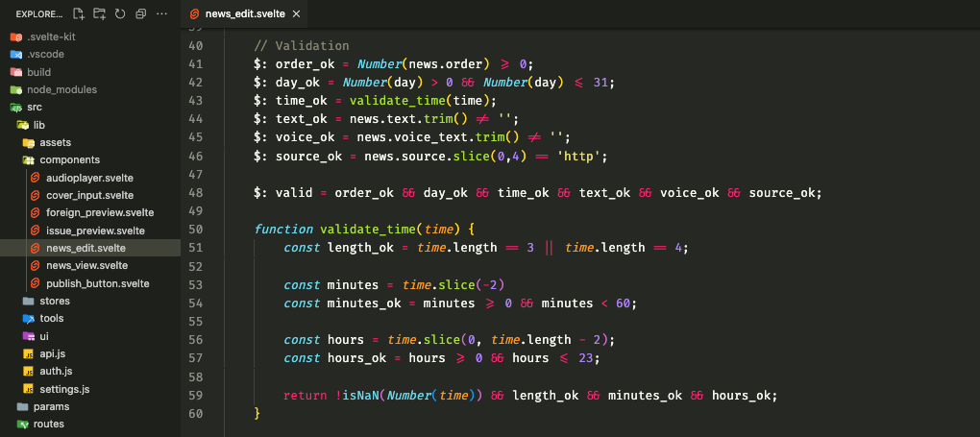Click the JS icon beside api.js
The width and height of the screenshot is (980, 437).
pyautogui.click(x=28, y=353)
